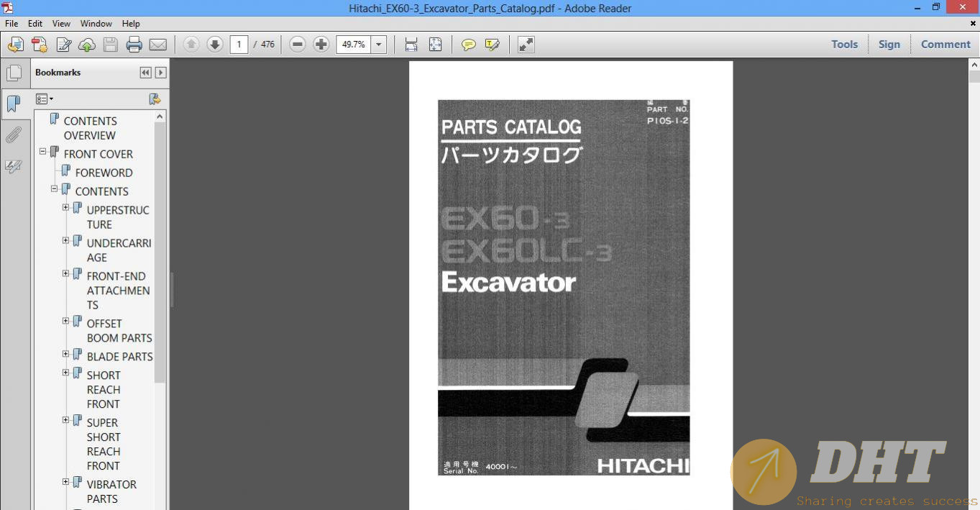
Task: Select the BLADE PARTS bookmark text
Action: click(x=119, y=357)
